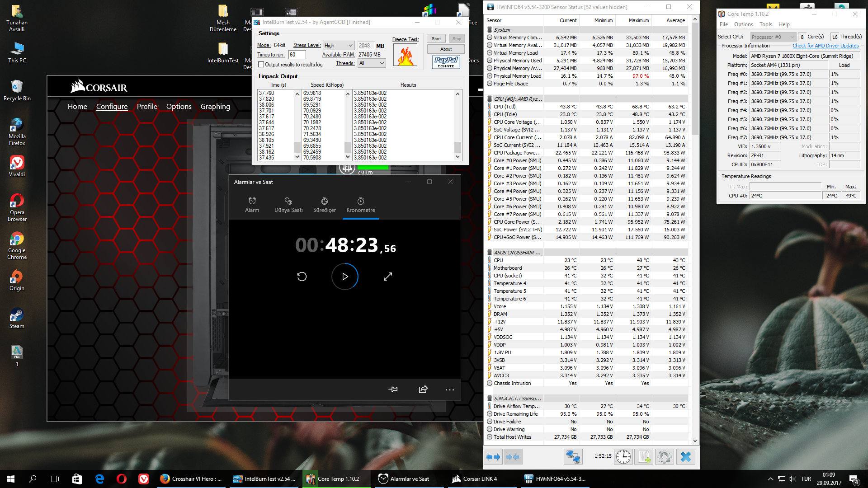
Task: Open Core Temp Help menu
Action: tap(784, 24)
